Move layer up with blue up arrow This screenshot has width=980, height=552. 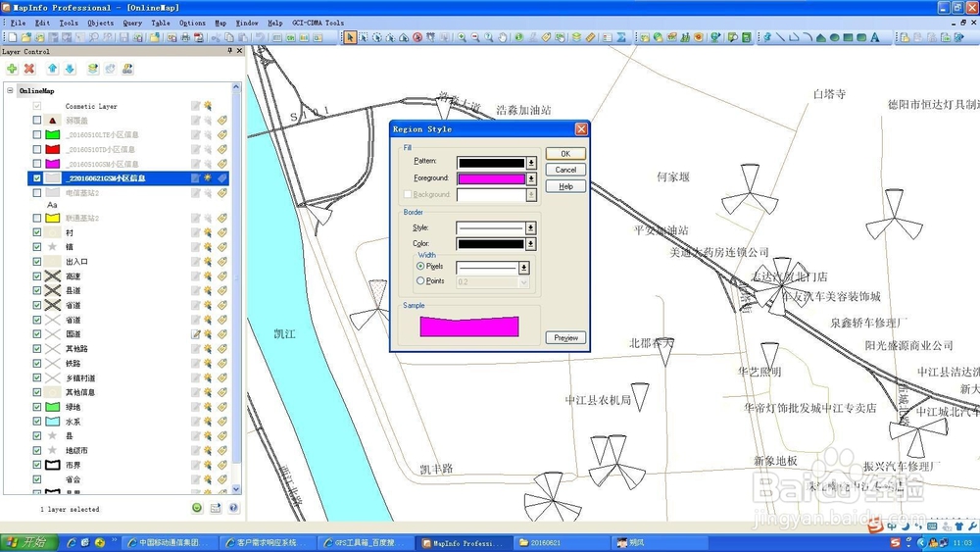pyautogui.click(x=53, y=69)
